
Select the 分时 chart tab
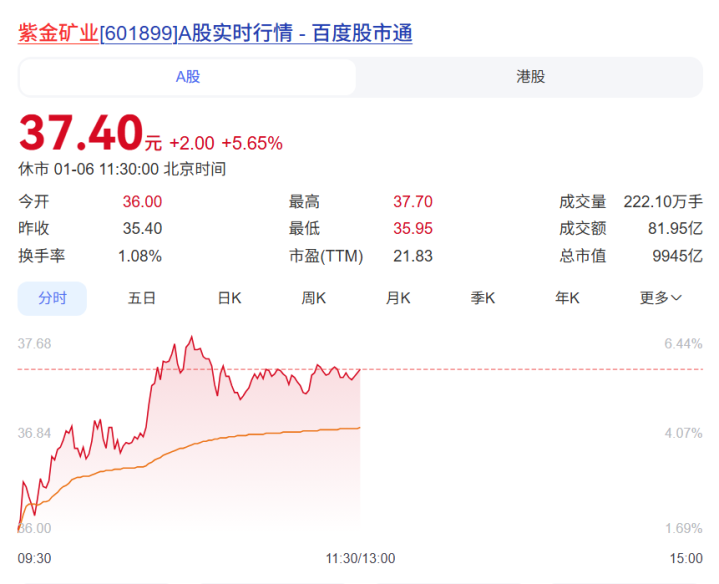pos(52,298)
